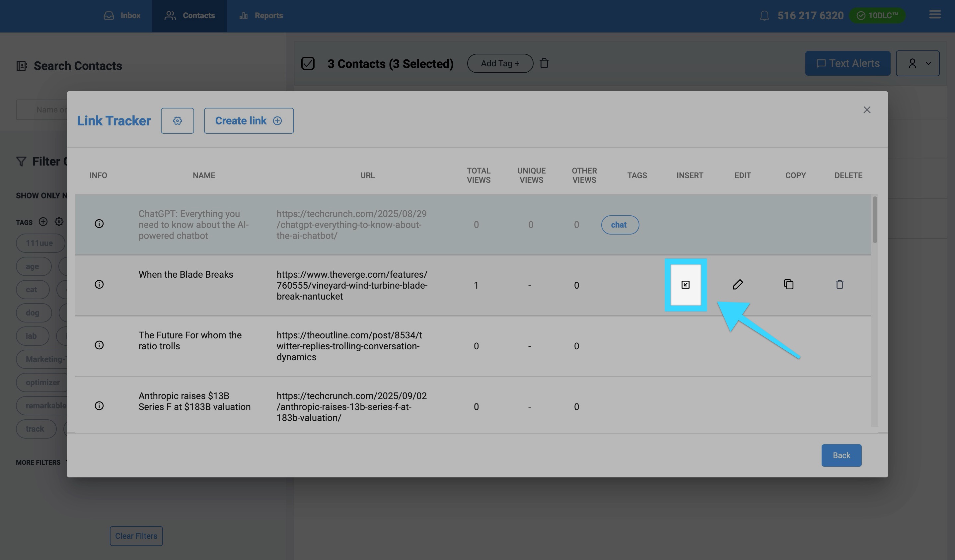Click the Text Alerts button
This screenshot has width=955, height=560.
(x=848, y=63)
